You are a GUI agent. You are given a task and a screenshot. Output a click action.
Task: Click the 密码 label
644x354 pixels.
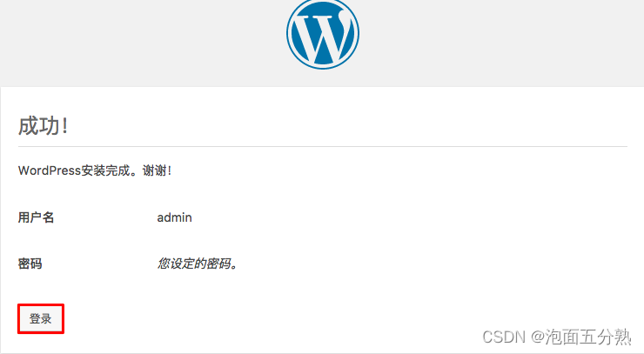pos(30,264)
